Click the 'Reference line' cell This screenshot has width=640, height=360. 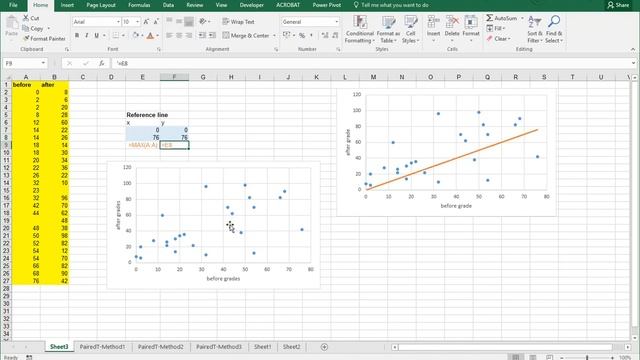(147, 115)
